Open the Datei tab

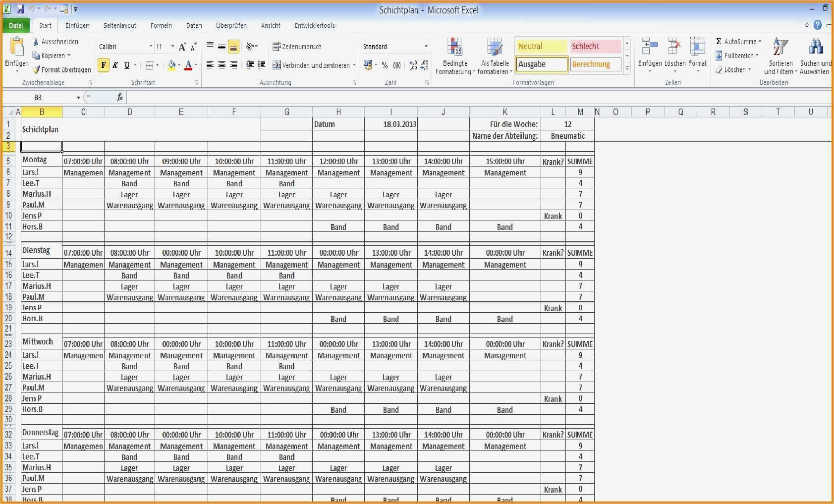coord(16,26)
